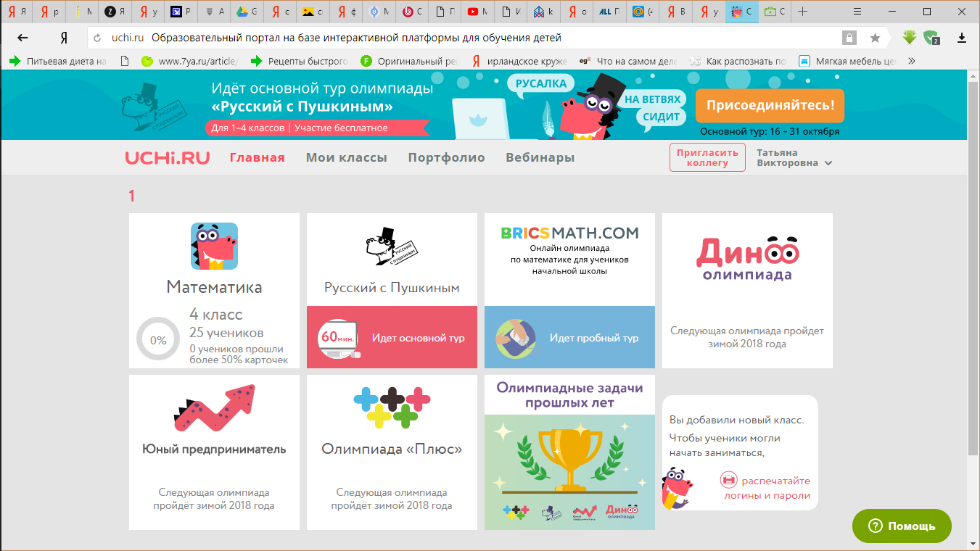Image resolution: width=980 pixels, height=551 pixels.
Task: Switch to the Портфолио section
Action: [x=446, y=157]
